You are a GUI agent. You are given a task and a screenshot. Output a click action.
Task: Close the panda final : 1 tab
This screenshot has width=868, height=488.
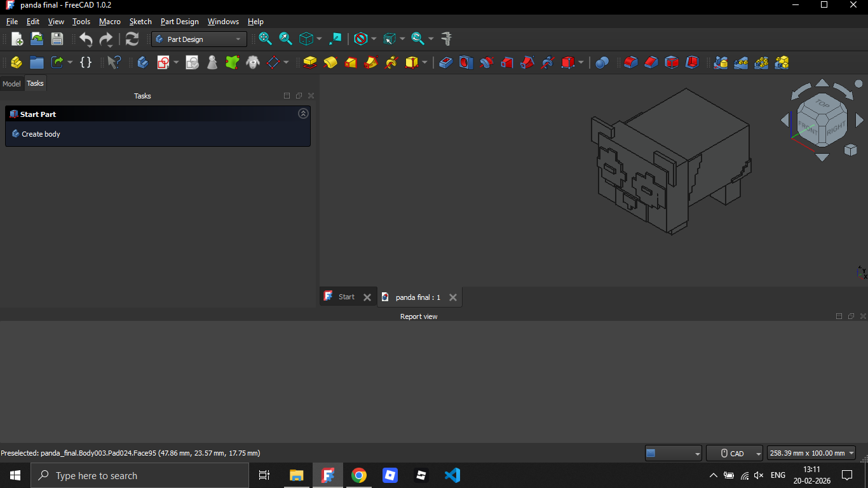[453, 297]
